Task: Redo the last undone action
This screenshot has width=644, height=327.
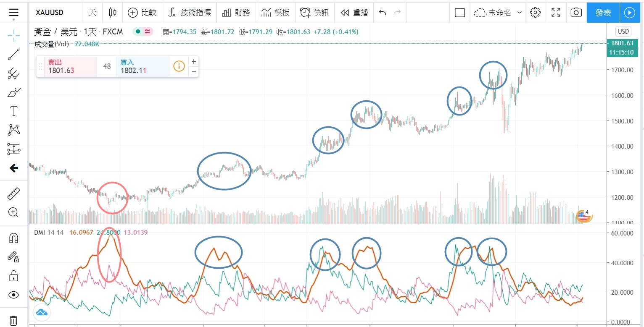Action: pyautogui.click(x=397, y=13)
